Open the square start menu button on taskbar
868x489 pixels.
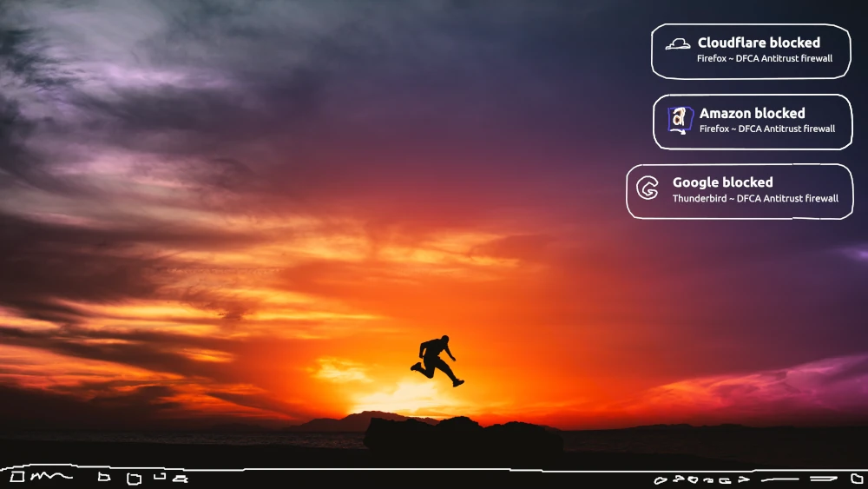pyautogui.click(x=17, y=476)
